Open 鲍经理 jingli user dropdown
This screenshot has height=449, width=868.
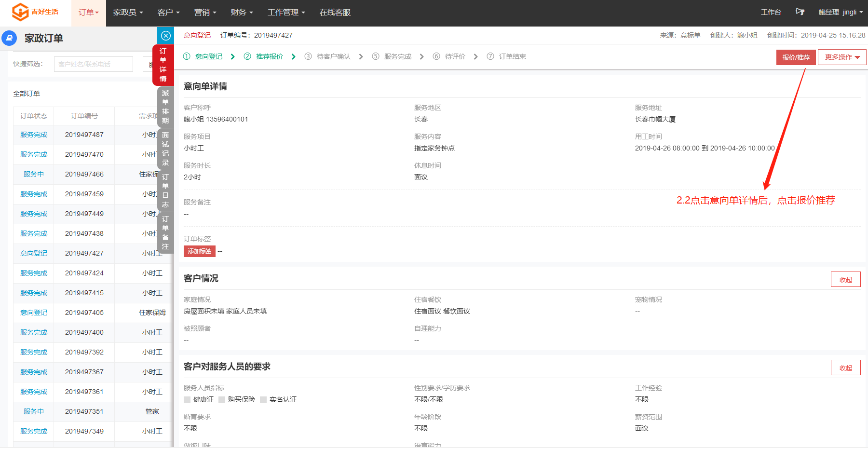coord(841,12)
